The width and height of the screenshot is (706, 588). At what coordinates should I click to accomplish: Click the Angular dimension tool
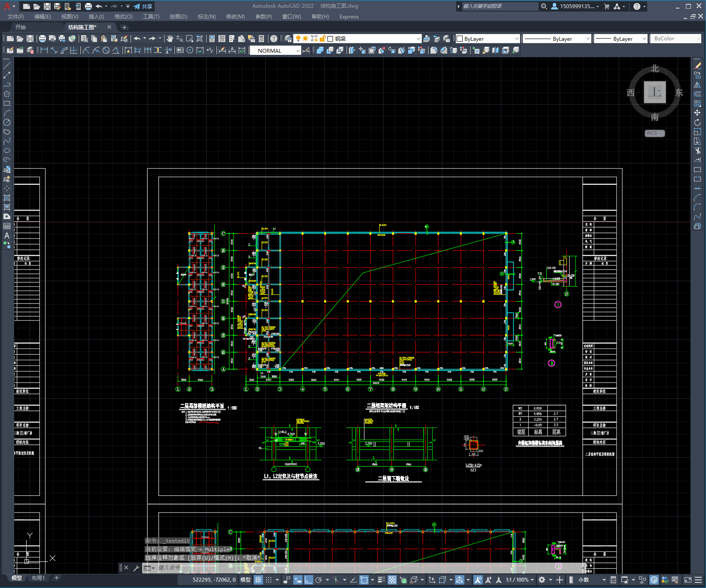click(116, 50)
